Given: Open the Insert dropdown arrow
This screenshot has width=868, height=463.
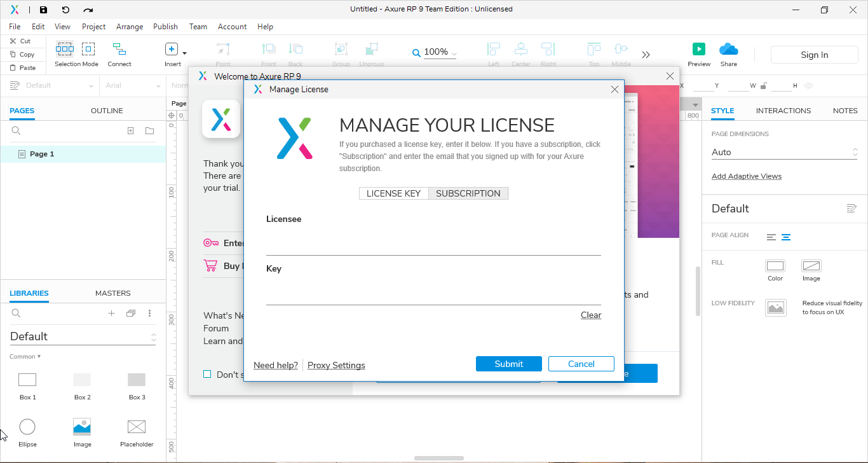Looking at the screenshot, I should [185, 53].
